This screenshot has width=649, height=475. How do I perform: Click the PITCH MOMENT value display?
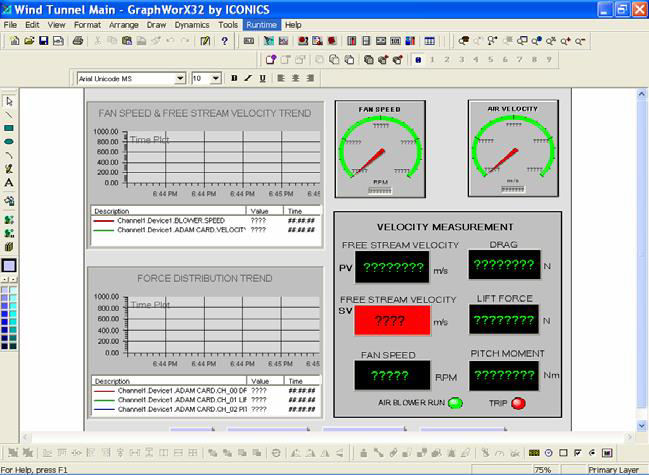(504, 376)
